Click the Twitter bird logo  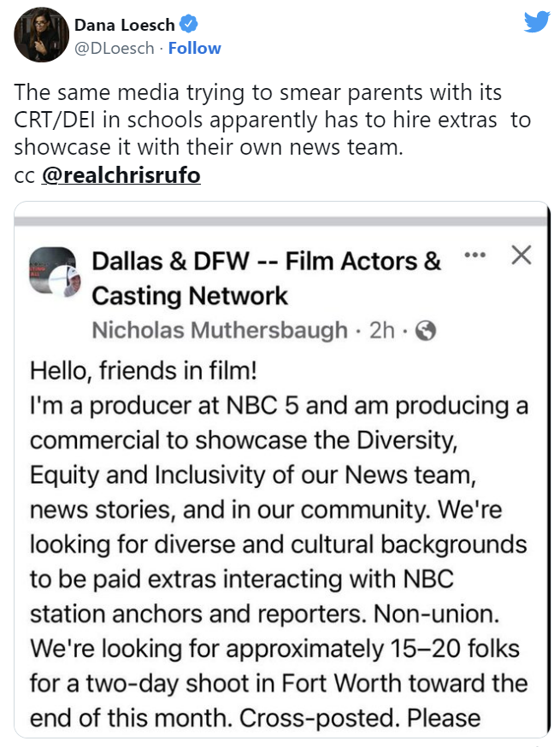[x=537, y=22]
